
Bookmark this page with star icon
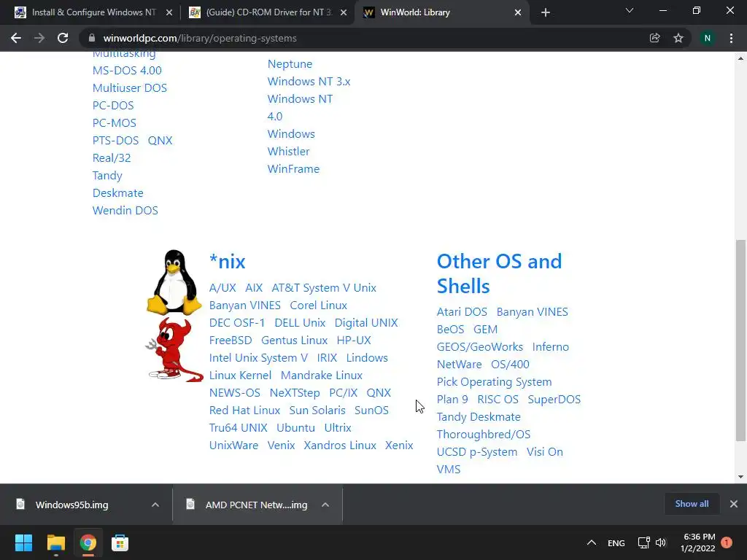(x=678, y=38)
